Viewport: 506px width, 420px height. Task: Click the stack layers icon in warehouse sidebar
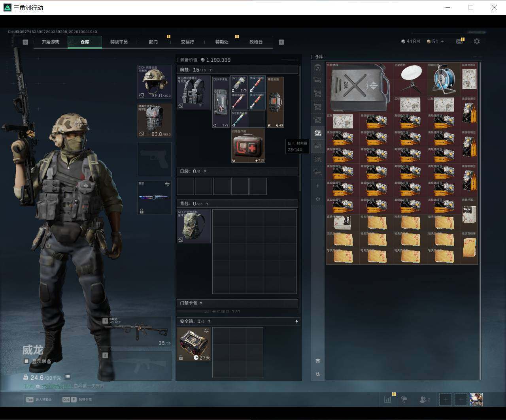pyautogui.click(x=318, y=361)
